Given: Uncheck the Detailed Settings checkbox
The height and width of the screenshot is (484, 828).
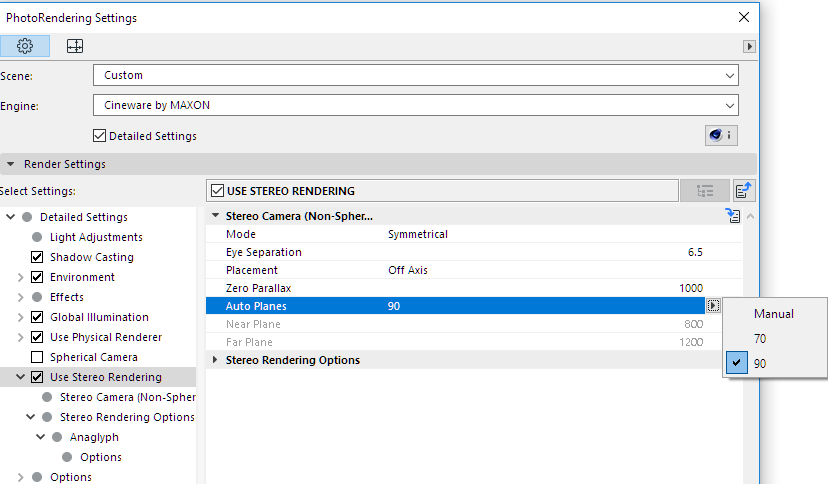Looking at the screenshot, I should coord(99,136).
